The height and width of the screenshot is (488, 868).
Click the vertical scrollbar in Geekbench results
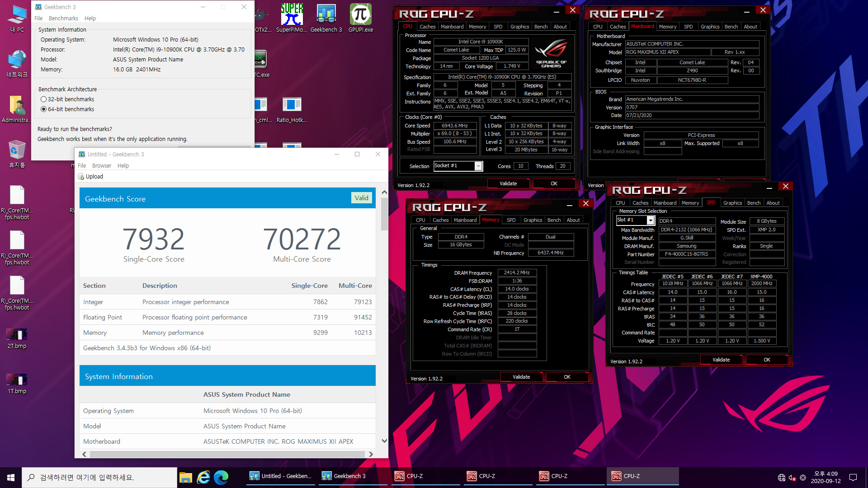coord(384,214)
